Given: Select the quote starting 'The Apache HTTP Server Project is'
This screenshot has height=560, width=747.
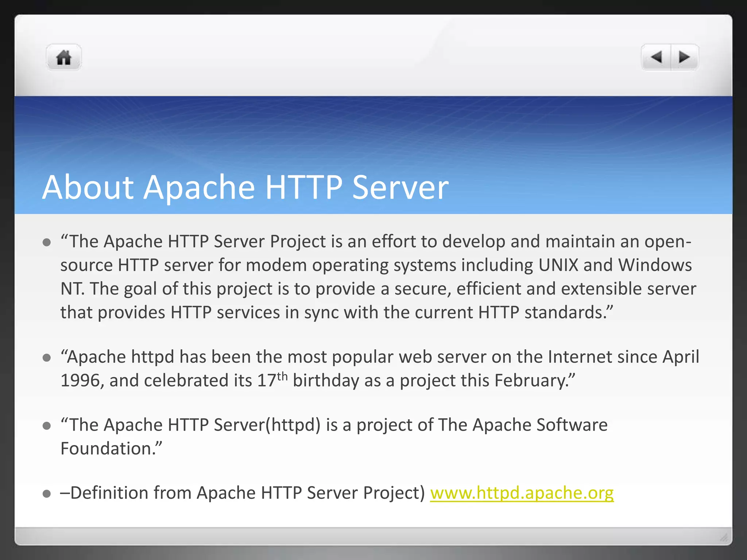Looking at the screenshot, I should tap(378, 277).
